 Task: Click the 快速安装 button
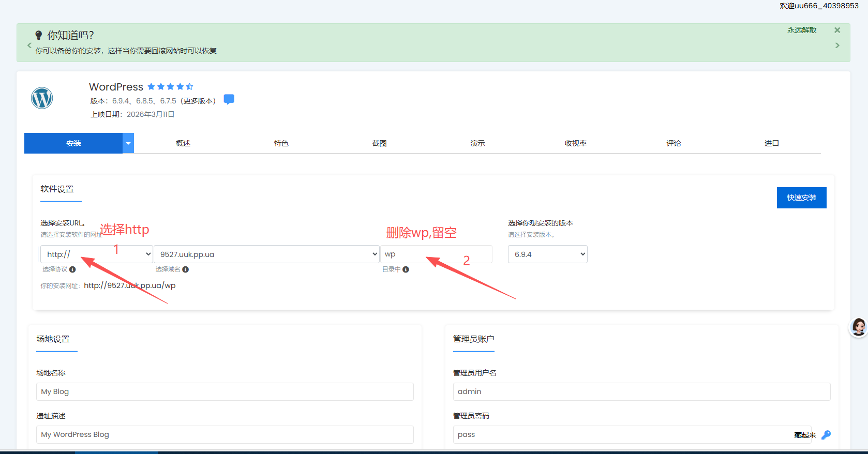(802, 198)
